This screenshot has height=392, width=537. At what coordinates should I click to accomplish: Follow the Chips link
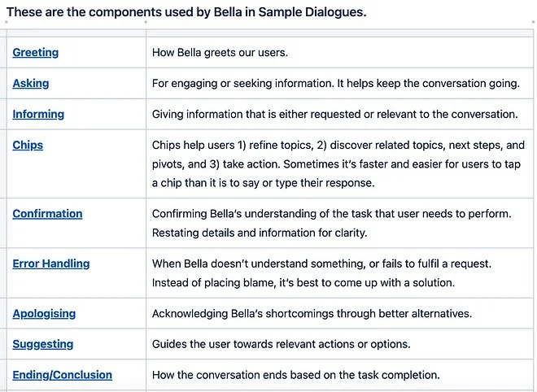28,145
